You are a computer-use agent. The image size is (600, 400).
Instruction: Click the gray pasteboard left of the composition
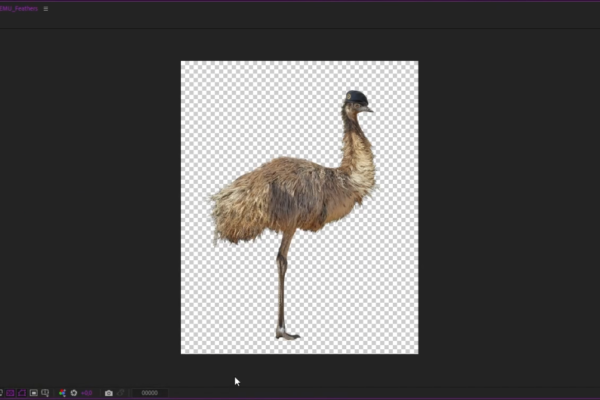(x=90, y=200)
